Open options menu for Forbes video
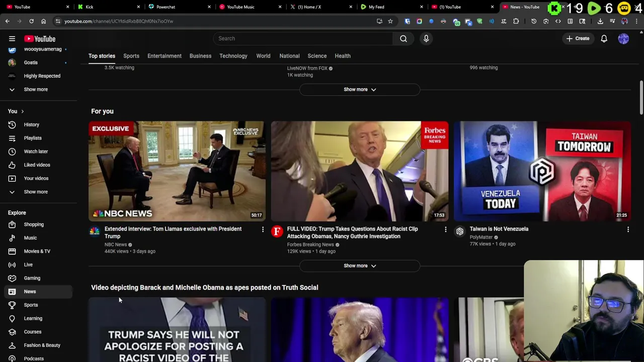Image resolution: width=644 pixels, height=362 pixels. (x=445, y=230)
